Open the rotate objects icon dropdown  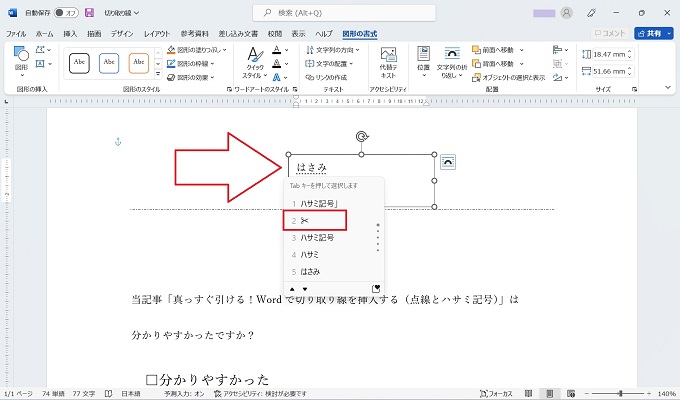tap(560, 77)
